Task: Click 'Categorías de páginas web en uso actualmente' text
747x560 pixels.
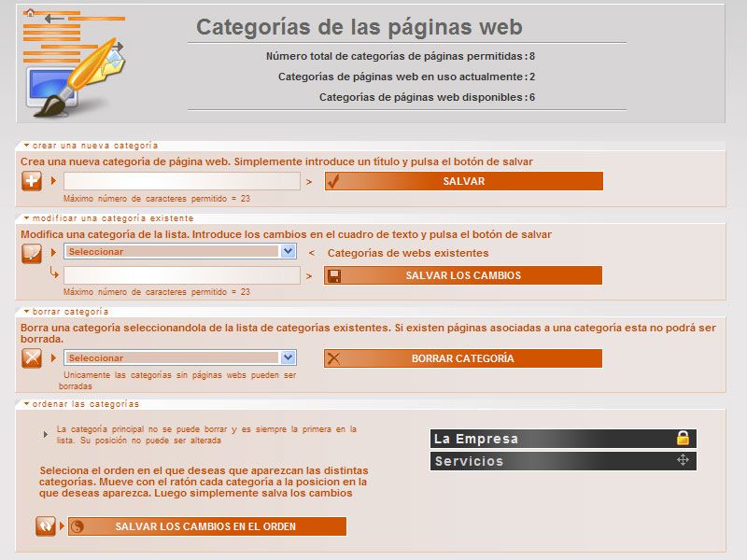Action: pyautogui.click(x=401, y=77)
